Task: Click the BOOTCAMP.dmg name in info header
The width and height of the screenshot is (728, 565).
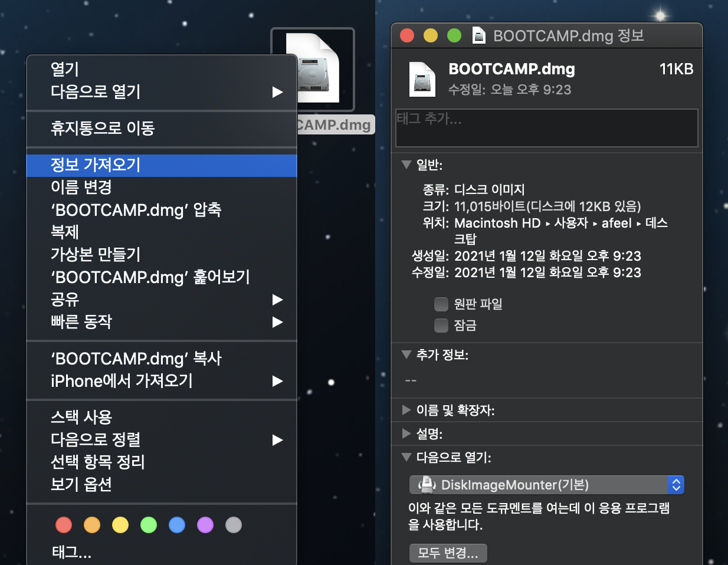Action: click(511, 69)
